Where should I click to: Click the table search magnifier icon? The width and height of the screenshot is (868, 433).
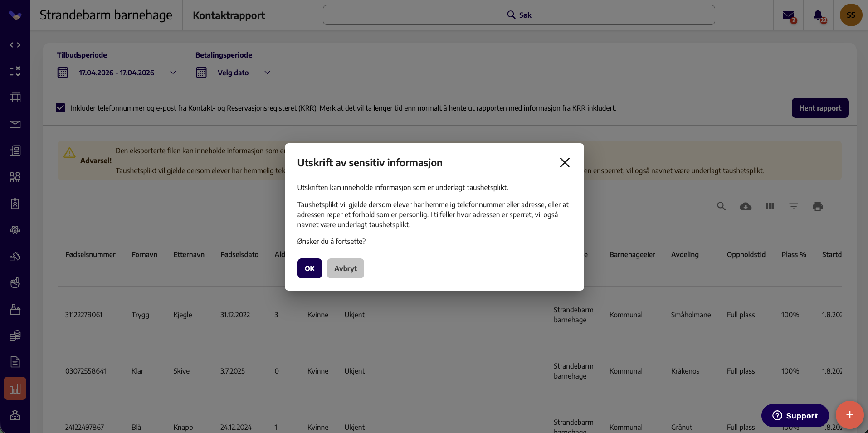pos(721,206)
